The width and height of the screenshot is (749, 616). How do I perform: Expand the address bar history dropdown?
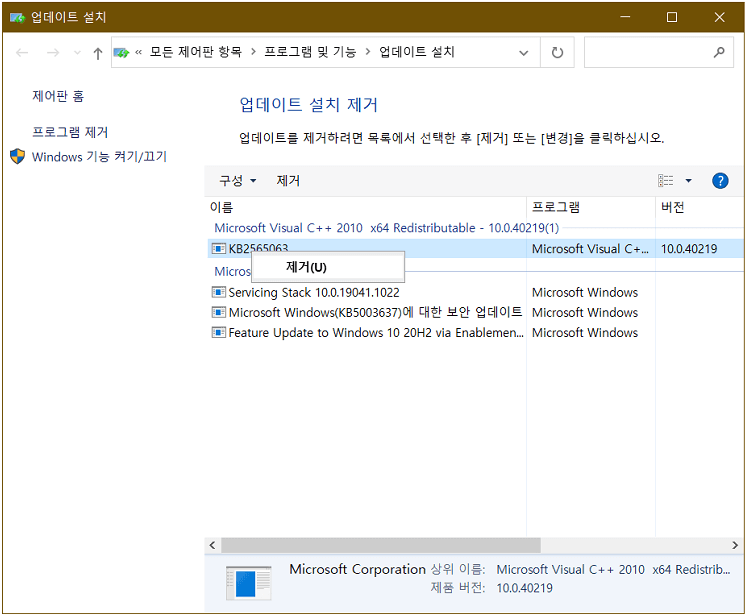click(524, 53)
